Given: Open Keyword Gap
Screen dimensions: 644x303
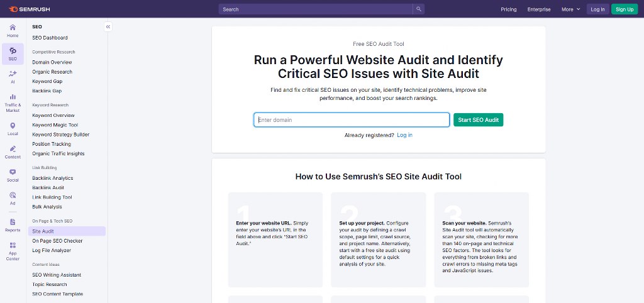Looking at the screenshot, I should pos(47,81).
